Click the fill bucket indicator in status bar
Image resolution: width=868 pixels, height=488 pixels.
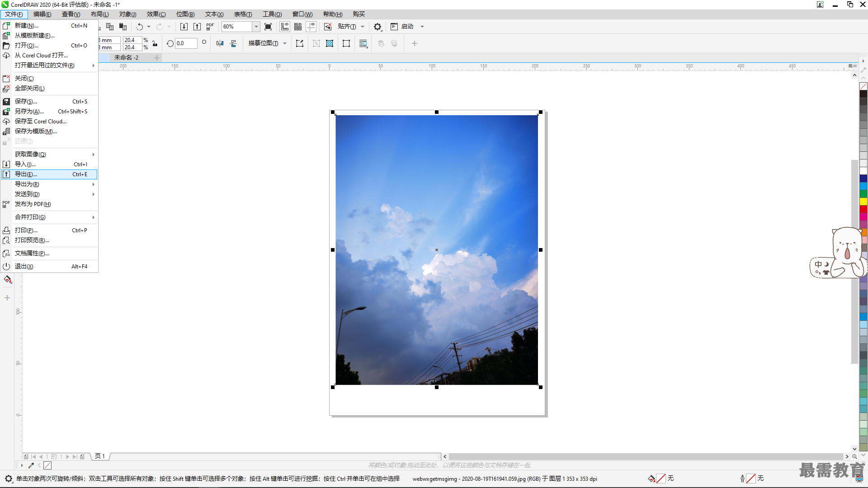pos(651,479)
